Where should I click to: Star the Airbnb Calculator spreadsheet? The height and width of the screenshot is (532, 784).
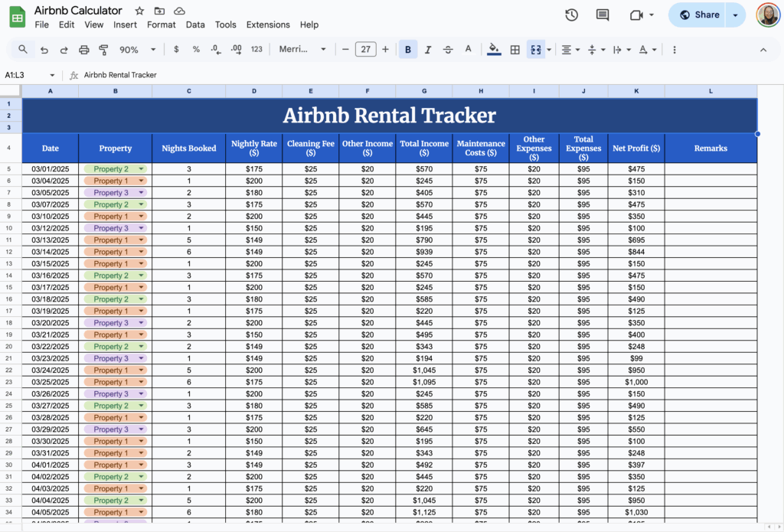point(139,11)
